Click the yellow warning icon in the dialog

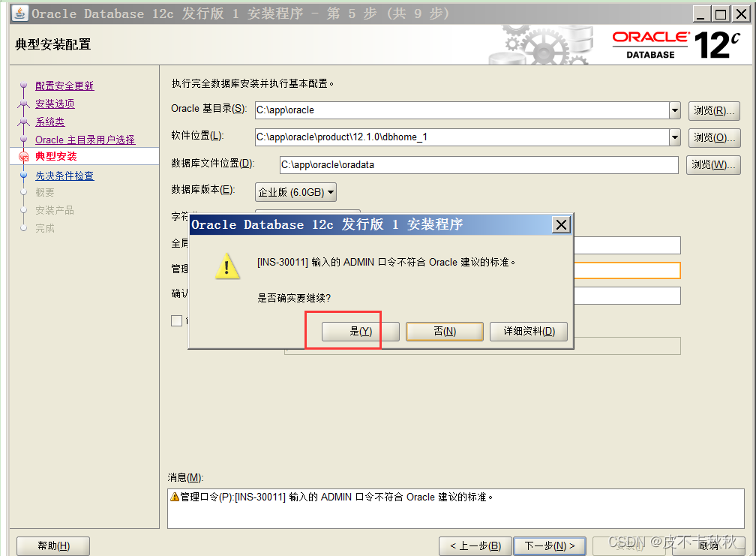click(x=227, y=266)
